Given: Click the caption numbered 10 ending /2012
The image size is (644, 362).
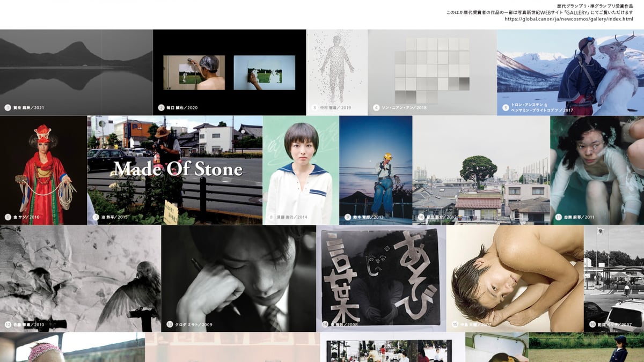Looking at the screenshot, I should 437,217.
